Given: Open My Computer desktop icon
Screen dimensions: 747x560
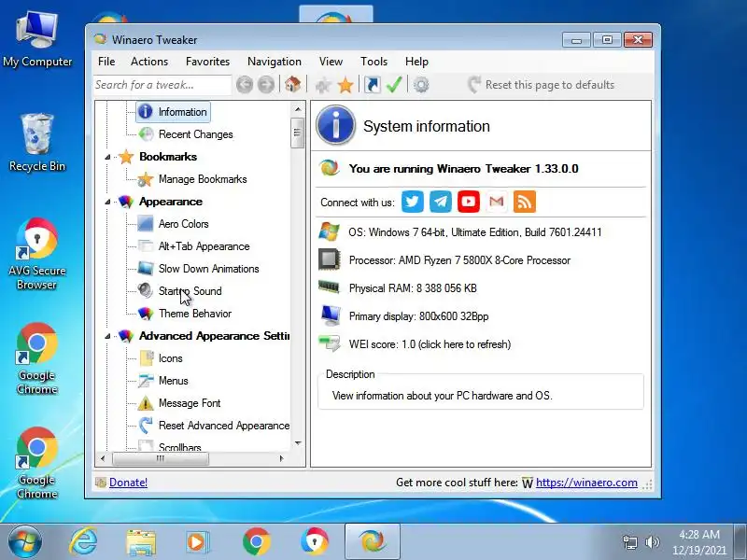Looking at the screenshot, I should 37,40.
